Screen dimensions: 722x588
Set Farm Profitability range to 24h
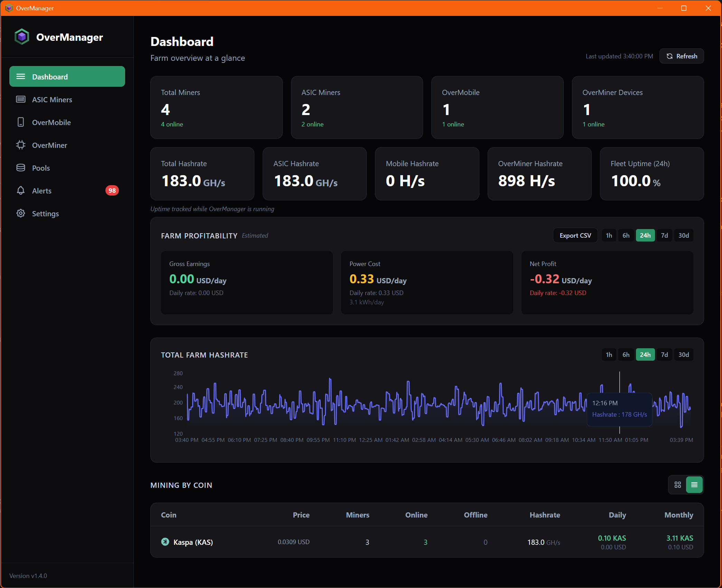pyautogui.click(x=645, y=235)
